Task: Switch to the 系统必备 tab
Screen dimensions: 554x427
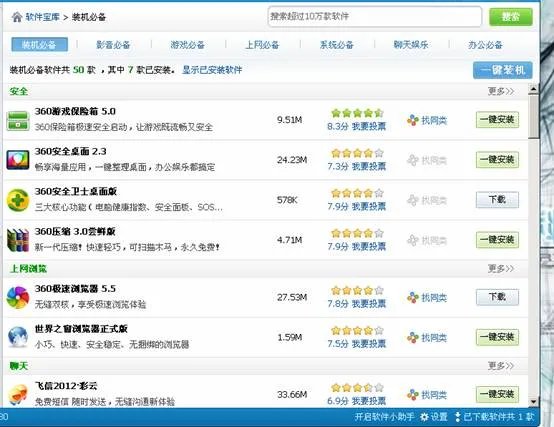Action: click(x=336, y=45)
